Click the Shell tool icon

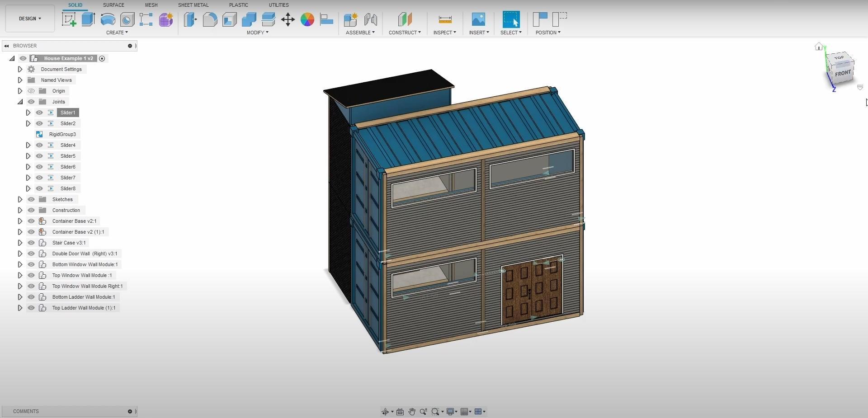coord(230,19)
